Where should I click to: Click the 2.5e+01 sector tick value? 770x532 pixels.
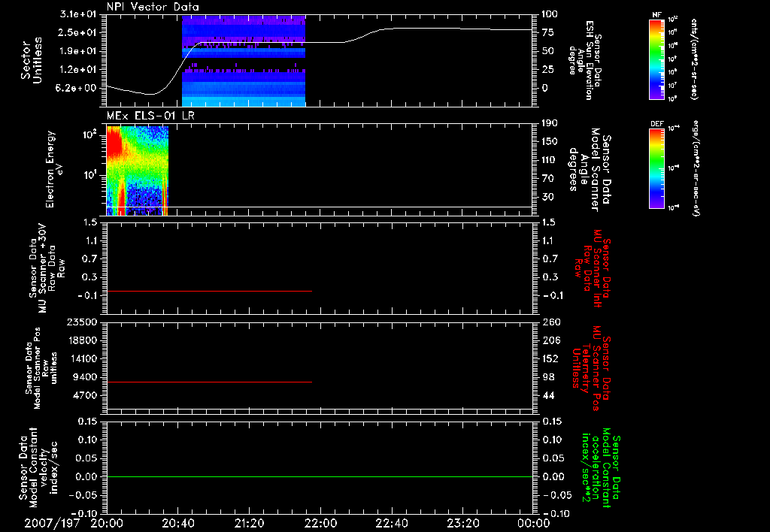[x=78, y=32]
